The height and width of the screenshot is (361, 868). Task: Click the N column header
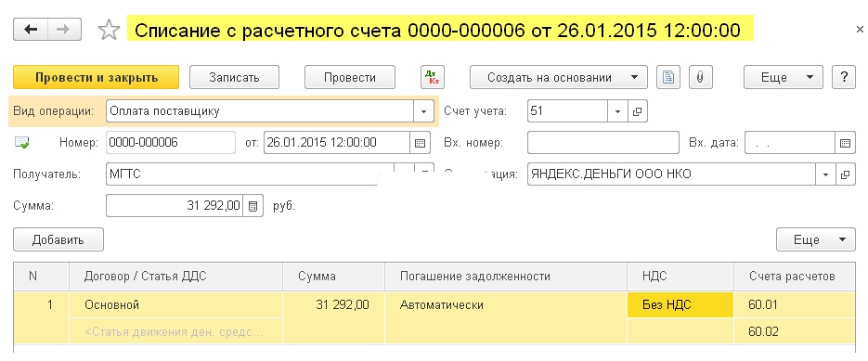click(42, 277)
